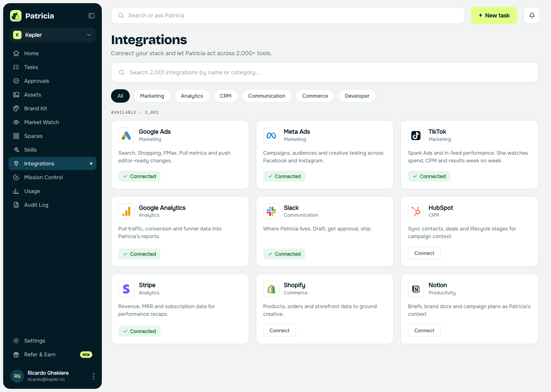This screenshot has height=392, width=551.
Task: Select the Analytics filter tab
Action: click(192, 96)
